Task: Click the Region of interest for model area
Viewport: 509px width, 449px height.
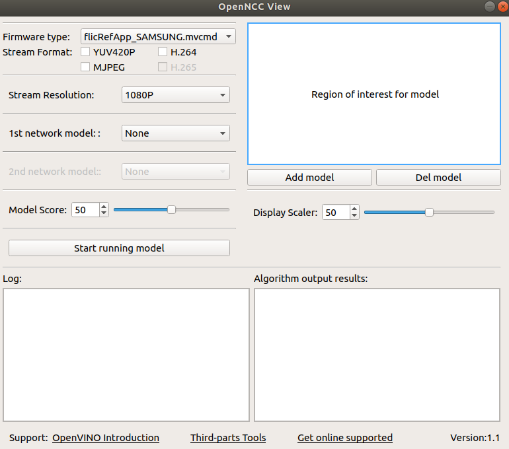Action: coord(374,94)
